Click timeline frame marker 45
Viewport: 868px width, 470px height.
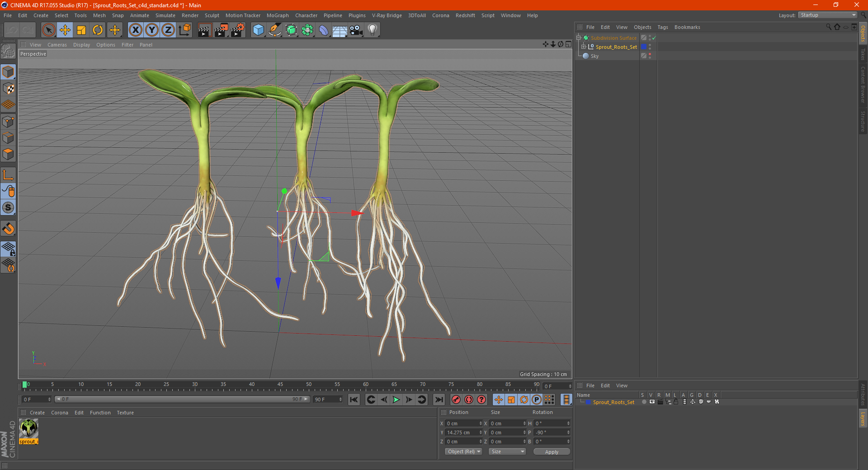point(280,385)
